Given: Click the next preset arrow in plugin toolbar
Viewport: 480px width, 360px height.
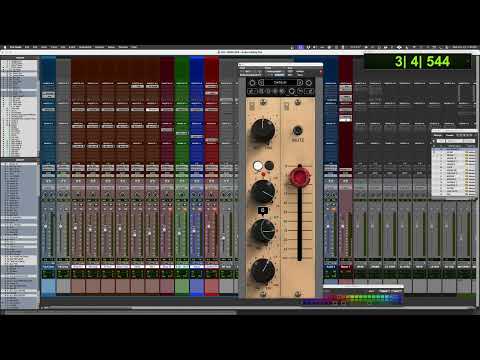Looking at the screenshot, I should point(300,82).
